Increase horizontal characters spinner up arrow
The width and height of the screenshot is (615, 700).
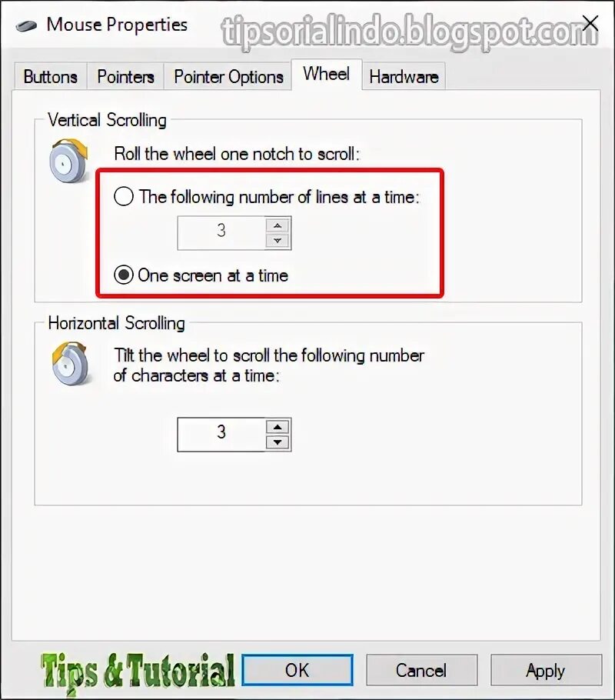278,427
